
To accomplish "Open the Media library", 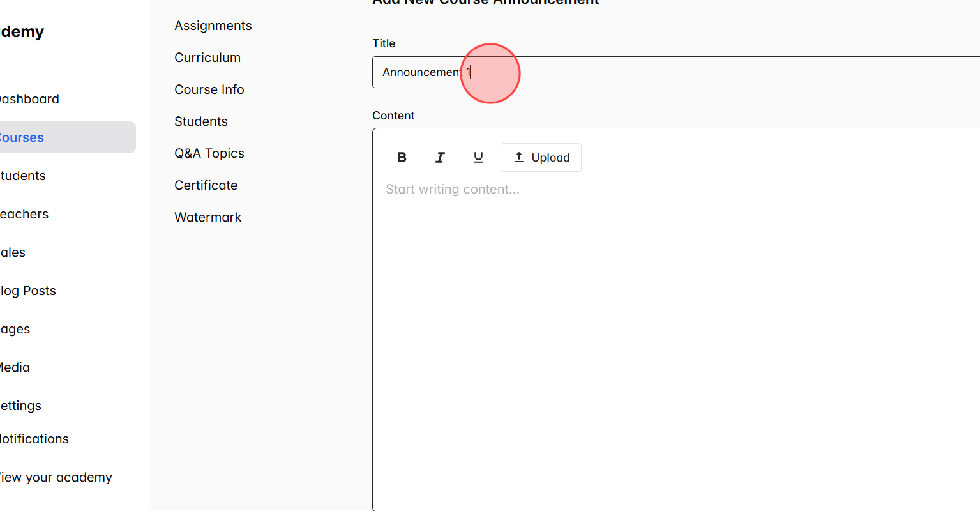I will click(15, 367).
